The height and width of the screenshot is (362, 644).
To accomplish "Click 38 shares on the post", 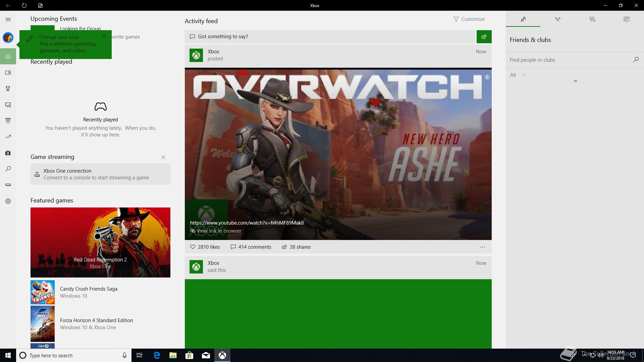I will 296,247.
